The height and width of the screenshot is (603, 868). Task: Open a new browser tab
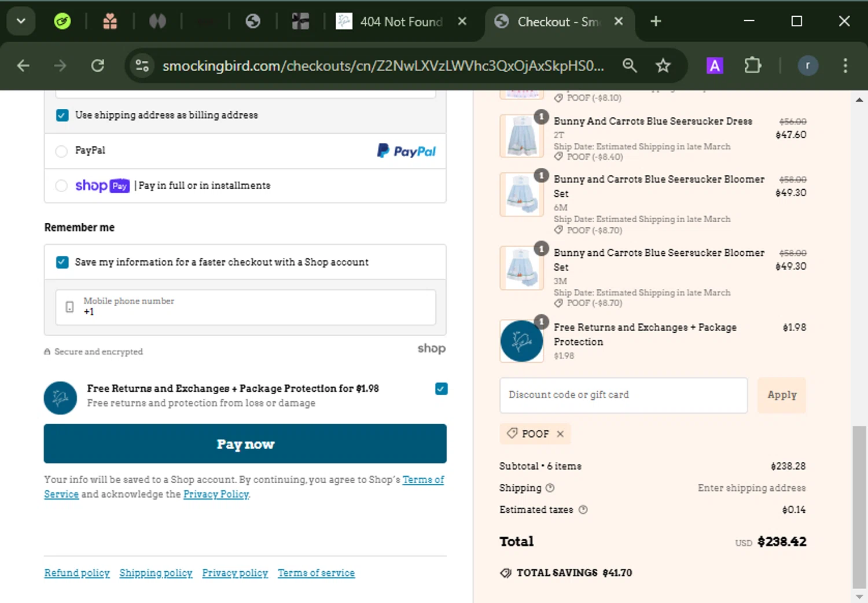pos(656,21)
